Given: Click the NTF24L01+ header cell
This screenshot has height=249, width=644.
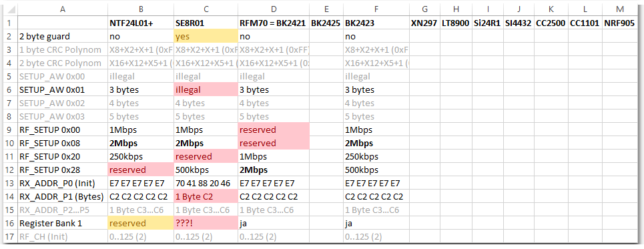Looking at the screenshot, I should coord(140,23).
